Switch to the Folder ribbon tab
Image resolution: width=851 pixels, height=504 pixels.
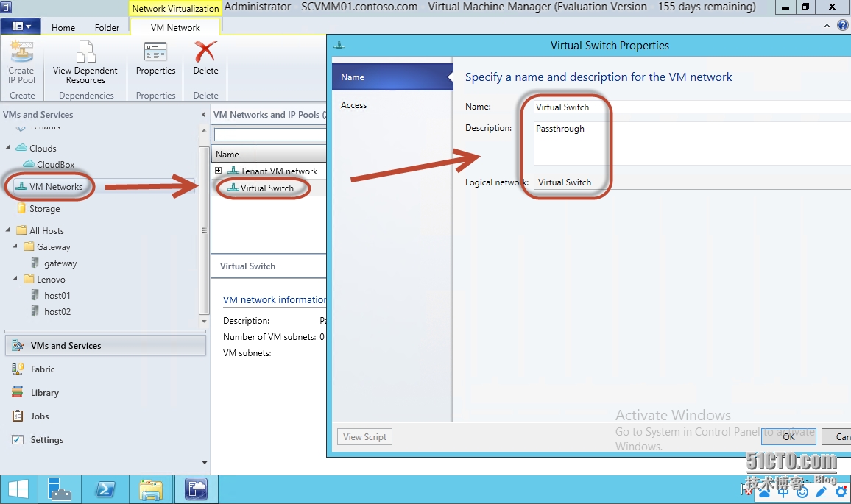point(107,28)
